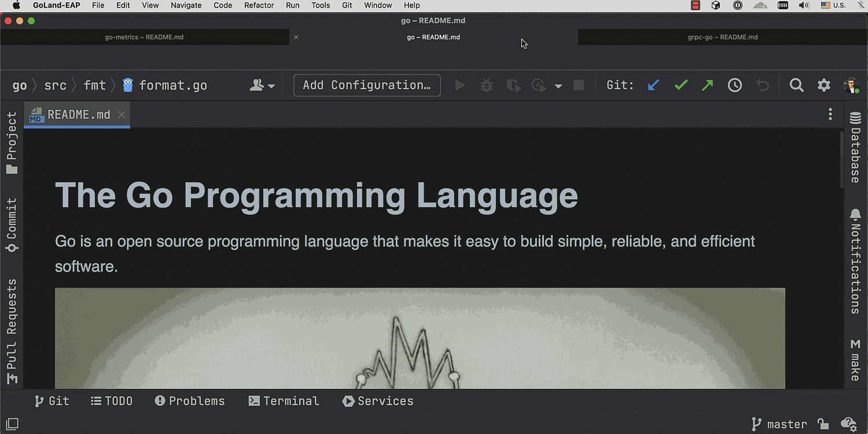Image resolution: width=868 pixels, height=434 pixels.
Task: Switch to the grpc-go – README.md window tab
Action: [722, 37]
